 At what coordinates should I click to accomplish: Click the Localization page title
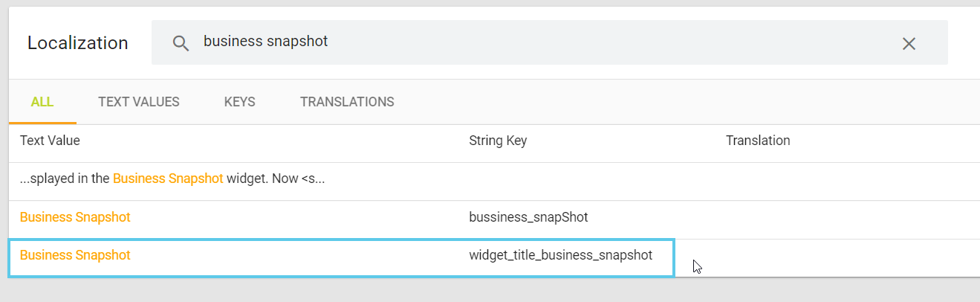pyautogui.click(x=78, y=43)
